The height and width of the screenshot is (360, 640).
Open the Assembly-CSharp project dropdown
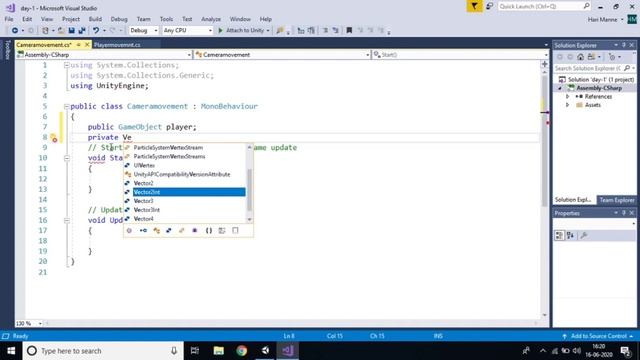pos(104,55)
